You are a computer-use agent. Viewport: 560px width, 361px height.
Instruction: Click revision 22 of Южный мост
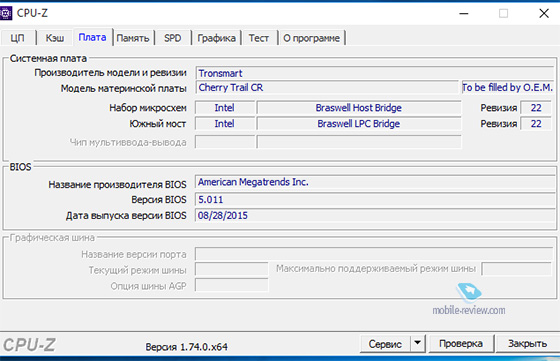(536, 124)
